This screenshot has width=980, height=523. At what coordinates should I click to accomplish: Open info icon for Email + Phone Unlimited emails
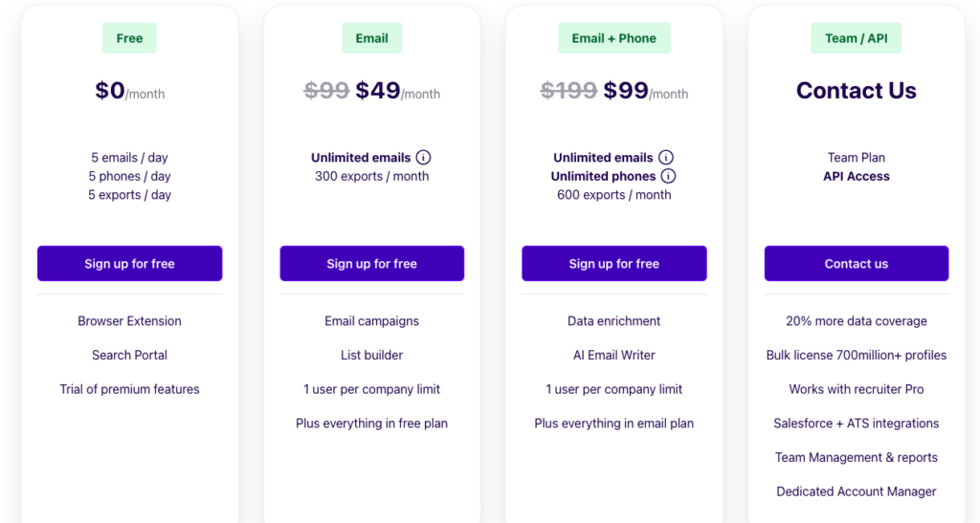pos(666,158)
